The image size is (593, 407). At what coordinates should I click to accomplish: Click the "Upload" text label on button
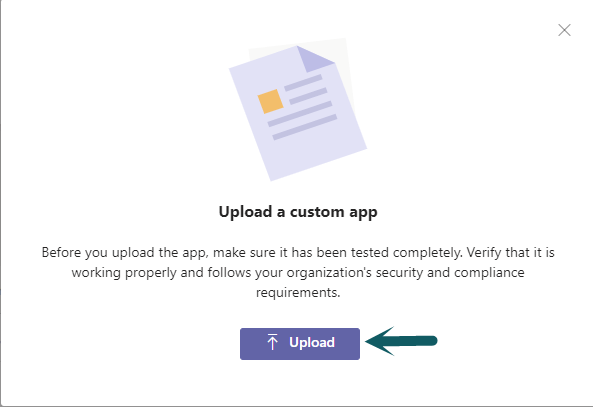click(x=312, y=342)
